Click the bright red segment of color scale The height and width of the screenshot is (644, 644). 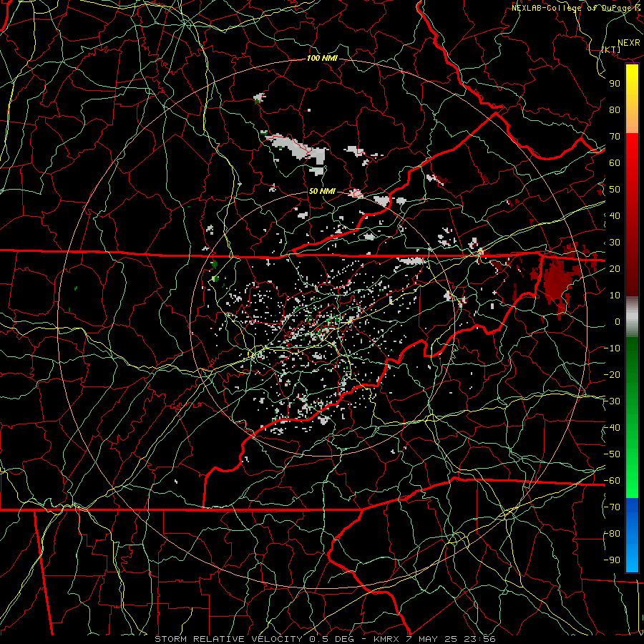[x=632, y=150]
